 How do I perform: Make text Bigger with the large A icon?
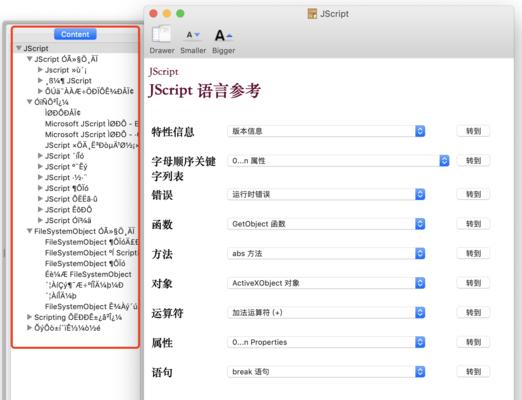point(223,35)
